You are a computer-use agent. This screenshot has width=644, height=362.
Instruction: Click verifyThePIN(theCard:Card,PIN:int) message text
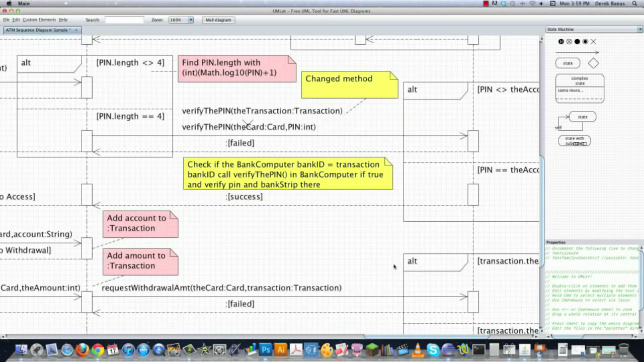click(249, 127)
